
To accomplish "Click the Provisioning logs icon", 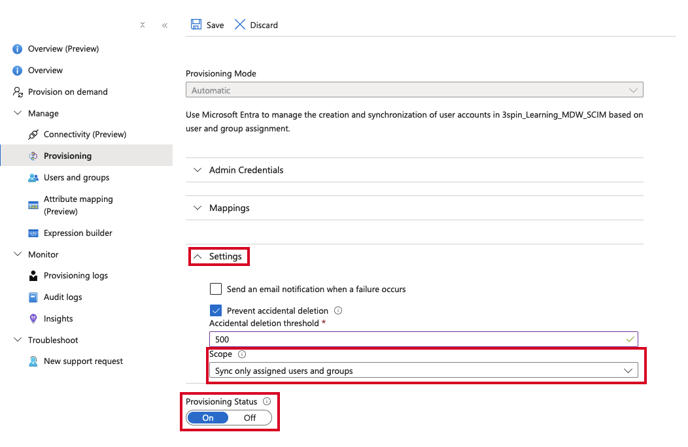I will point(33,275).
